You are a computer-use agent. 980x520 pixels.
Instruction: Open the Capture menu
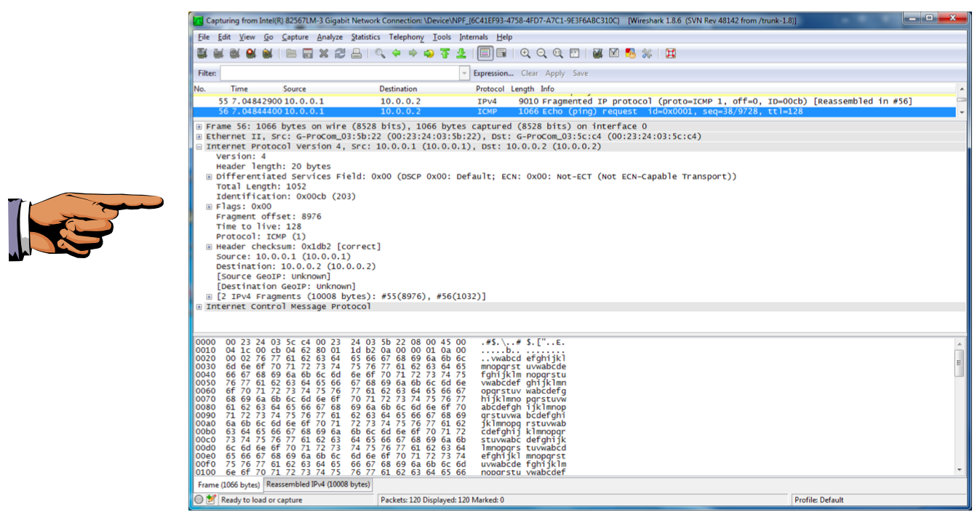[295, 37]
